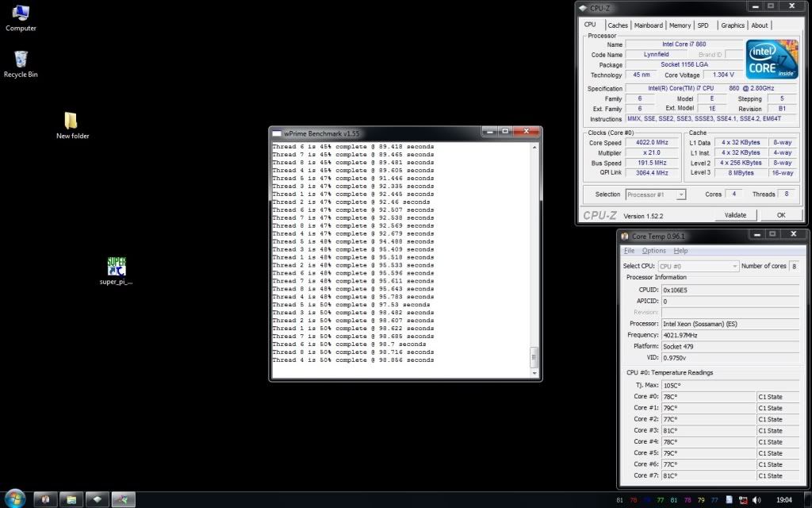
Task: Select the Recycle Bin desktop icon
Action: [21, 64]
